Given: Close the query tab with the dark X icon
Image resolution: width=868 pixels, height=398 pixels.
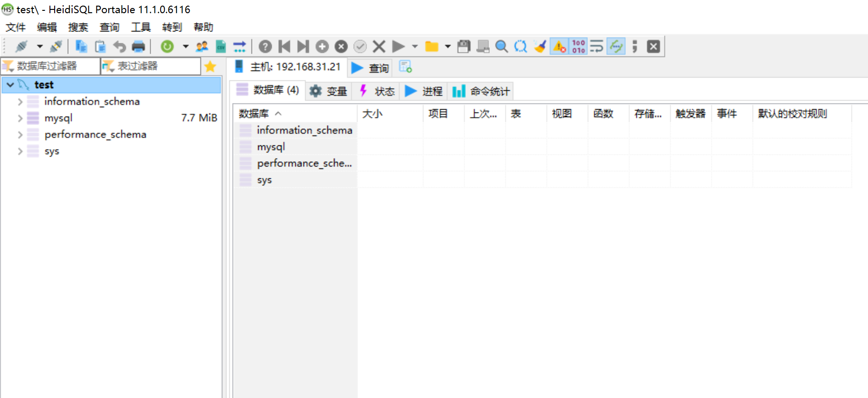Looking at the screenshot, I should [x=653, y=46].
